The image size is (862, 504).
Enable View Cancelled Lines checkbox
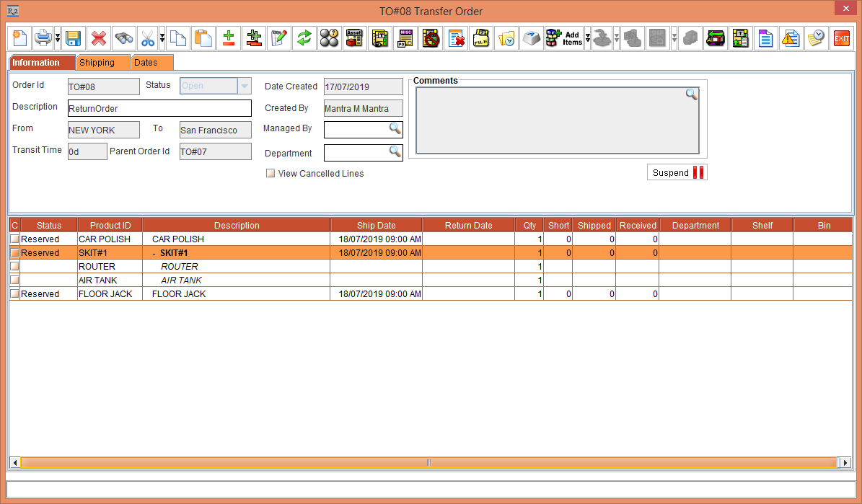pyautogui.click(x=271, y=174)
